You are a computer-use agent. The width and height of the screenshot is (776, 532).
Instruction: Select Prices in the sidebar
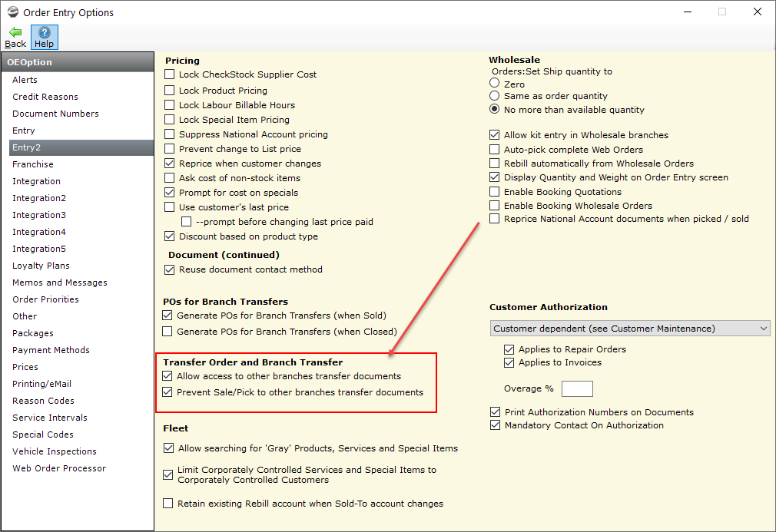pos(25,367)
